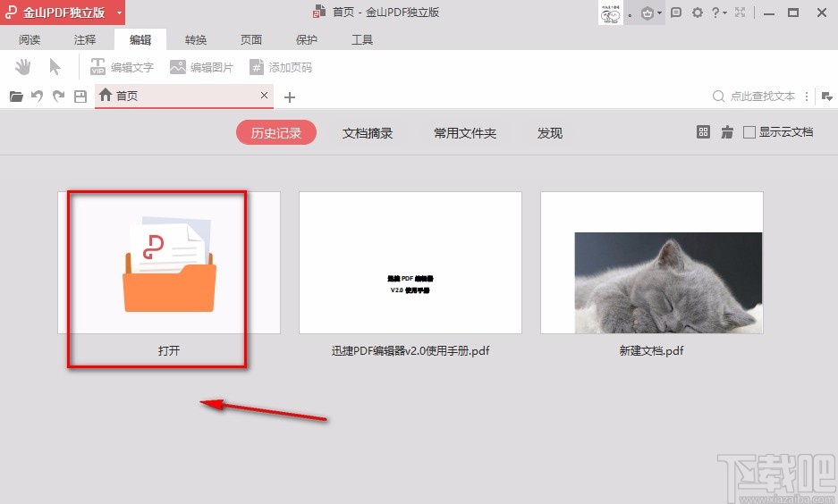Select the arrow selection tool

coord(55,67)
